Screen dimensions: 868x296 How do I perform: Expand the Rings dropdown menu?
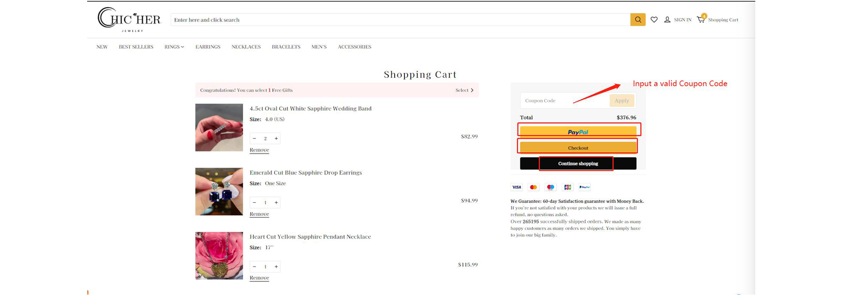pos(174,47)
